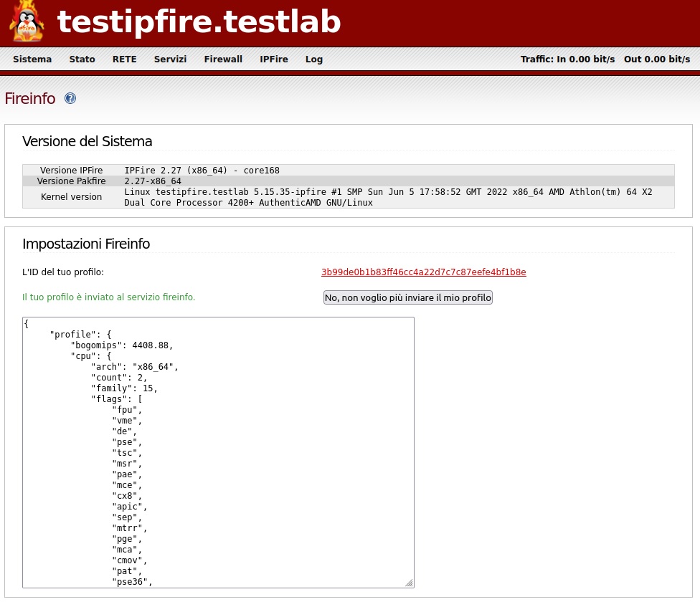Image resolution: width=700 pixels, height=612 pixels.
Task: Open the Stato menu
Action: pos(82,59)
